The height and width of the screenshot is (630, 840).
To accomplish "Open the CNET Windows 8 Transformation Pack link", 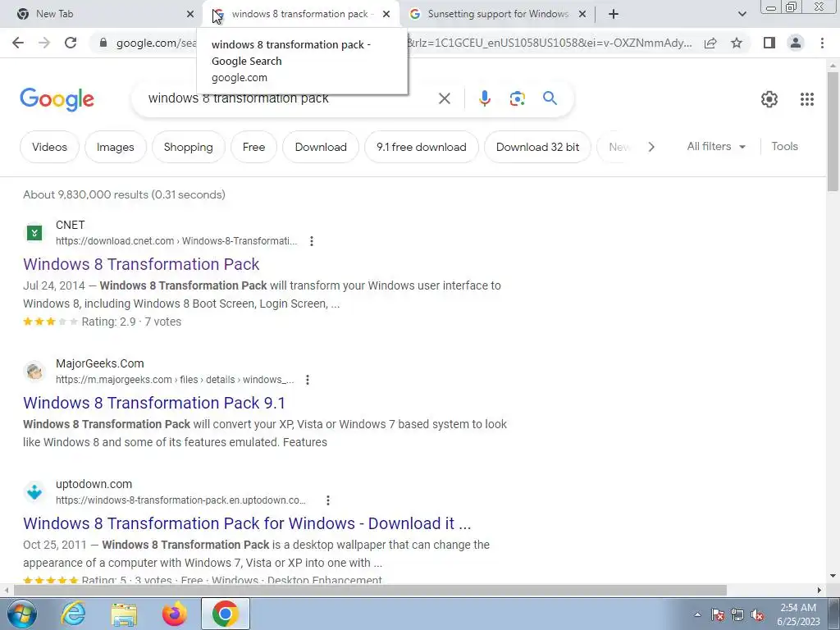I will 141,264.
